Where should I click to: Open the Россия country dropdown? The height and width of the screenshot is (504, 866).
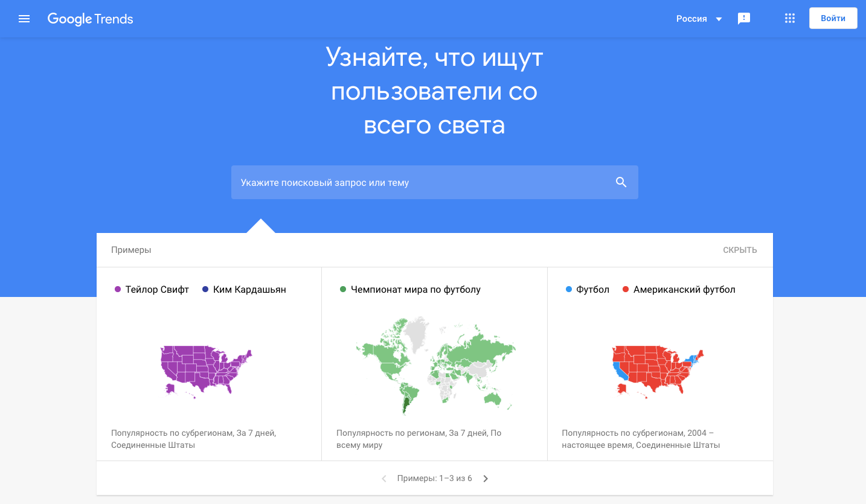[699, 19]
